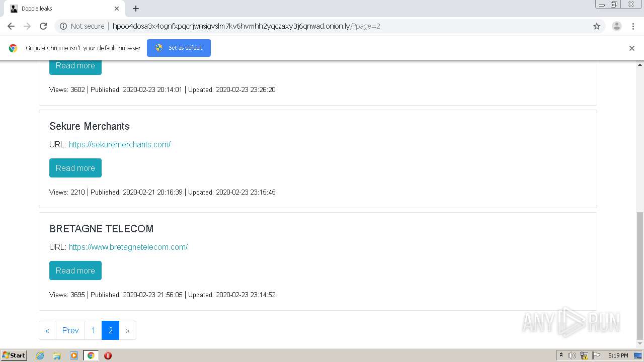Click the page vertical scrollbar thumb
The width and height of the screenshot is (644, 362).
[x=640, y=276]
